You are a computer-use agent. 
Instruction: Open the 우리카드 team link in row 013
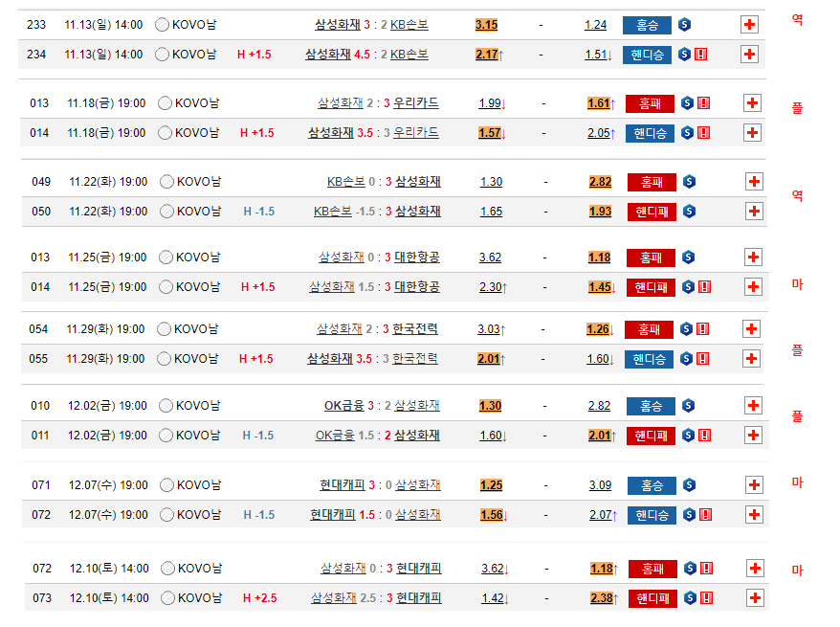point(416,103)
